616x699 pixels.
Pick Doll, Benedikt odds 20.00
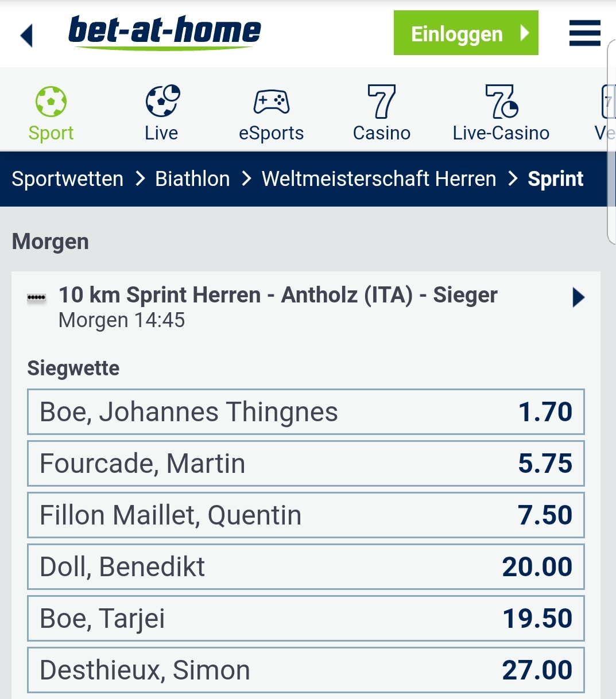coord(305,567)
